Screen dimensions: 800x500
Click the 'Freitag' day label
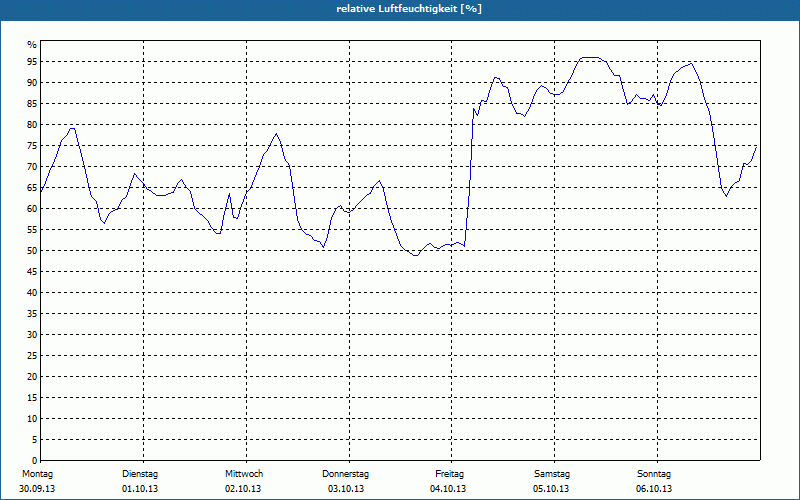pos(449,474)
